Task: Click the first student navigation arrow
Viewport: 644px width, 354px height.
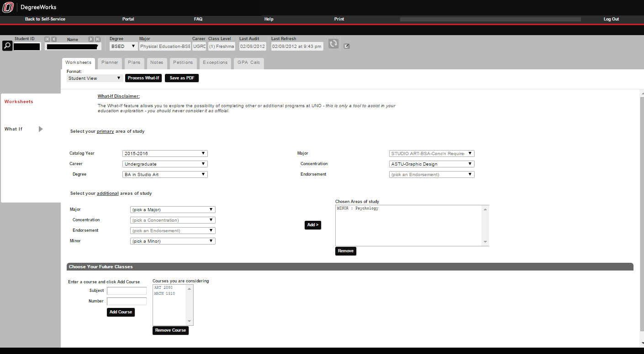Action: 47,39
